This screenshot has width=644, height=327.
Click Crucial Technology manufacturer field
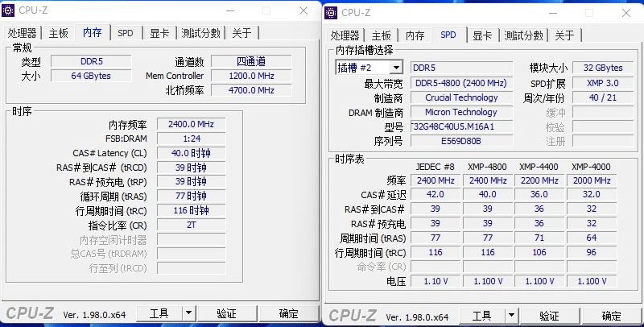pyautogui.click(x=461, y=97)
